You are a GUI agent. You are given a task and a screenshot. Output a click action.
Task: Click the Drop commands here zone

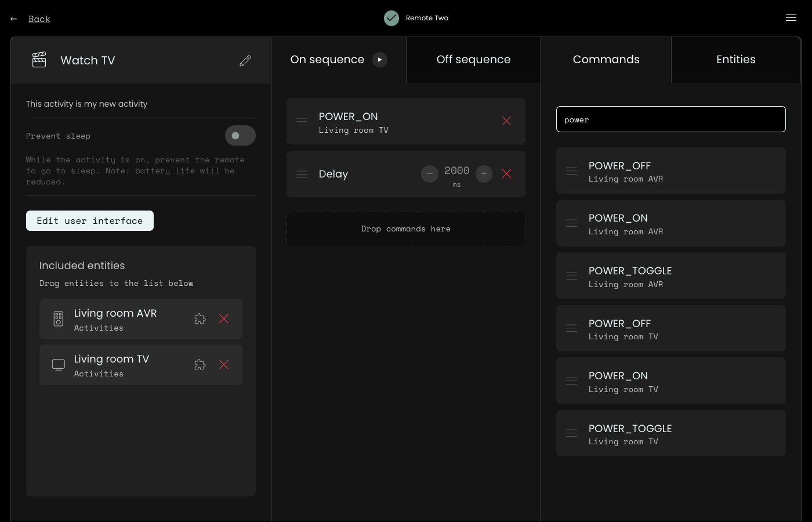pos(406,229)
